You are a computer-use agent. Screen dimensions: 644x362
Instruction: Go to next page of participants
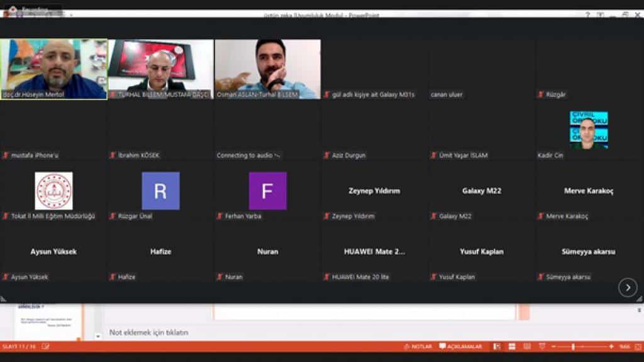pos(627,288)
